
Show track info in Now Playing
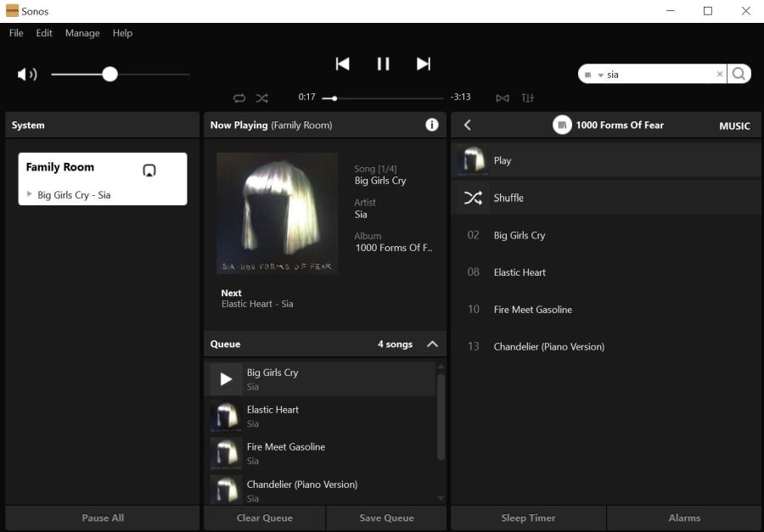(432, 125)
